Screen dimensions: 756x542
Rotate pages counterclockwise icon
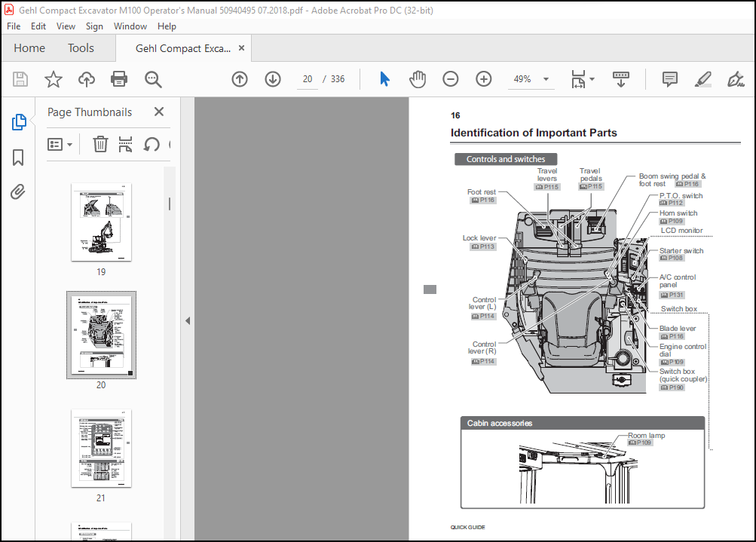(152, 144)
